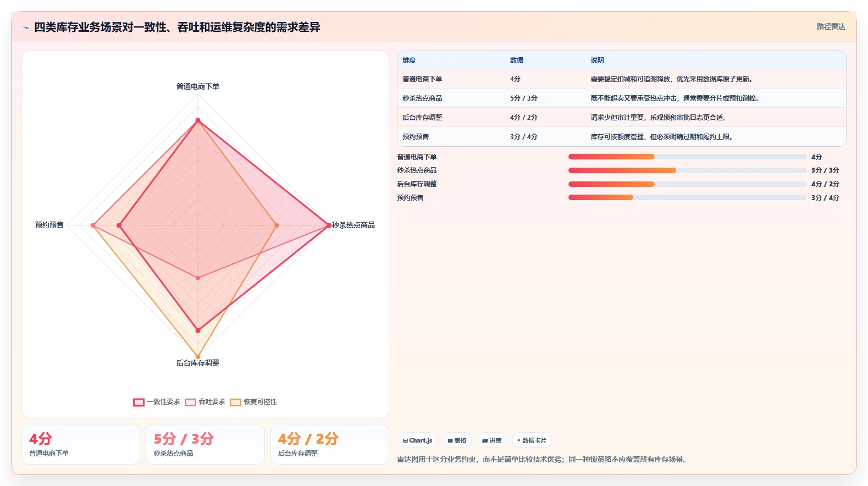Click the 进度 tag
Image resolution: width=868 pixels, height=486 pixels.
[x=491, y=440]
